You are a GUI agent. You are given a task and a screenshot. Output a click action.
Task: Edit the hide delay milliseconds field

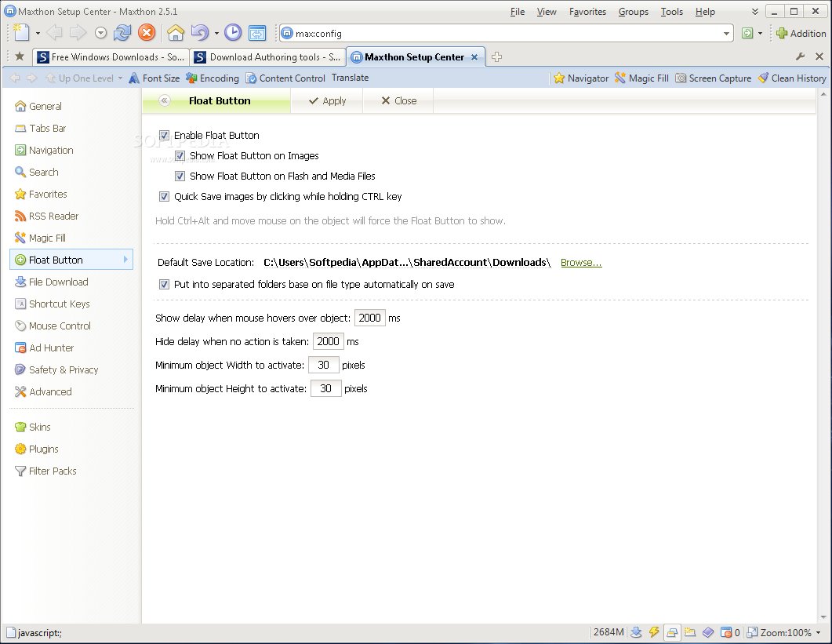tap(329, 341)
